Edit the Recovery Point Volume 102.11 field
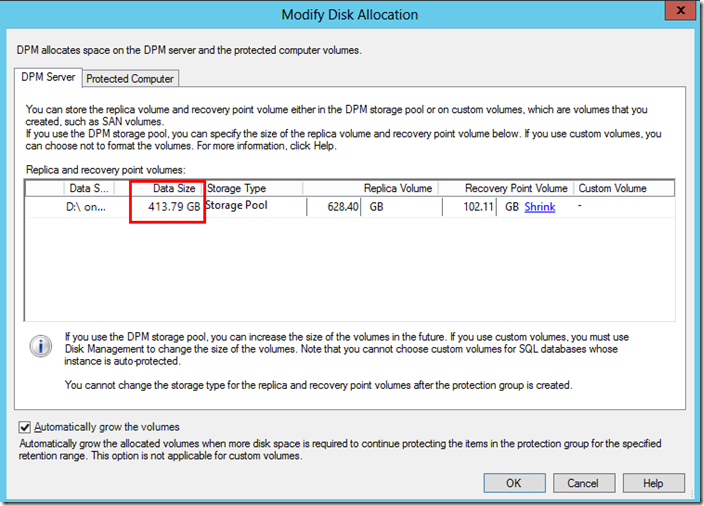 tap(469, 207)
